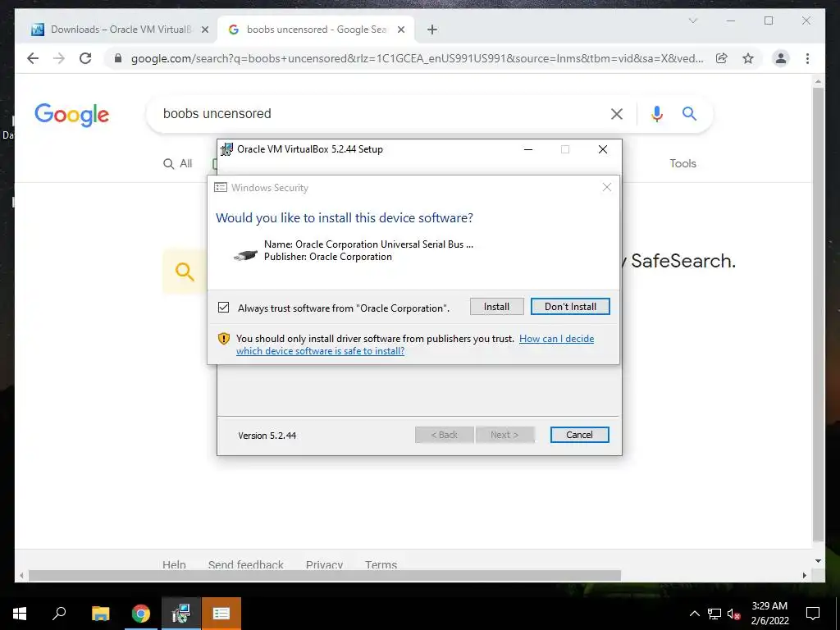Screen dimensions: 840x630
Task: Open a new Chrome tab
Action: pyautogui.click(x=432, y=30)
